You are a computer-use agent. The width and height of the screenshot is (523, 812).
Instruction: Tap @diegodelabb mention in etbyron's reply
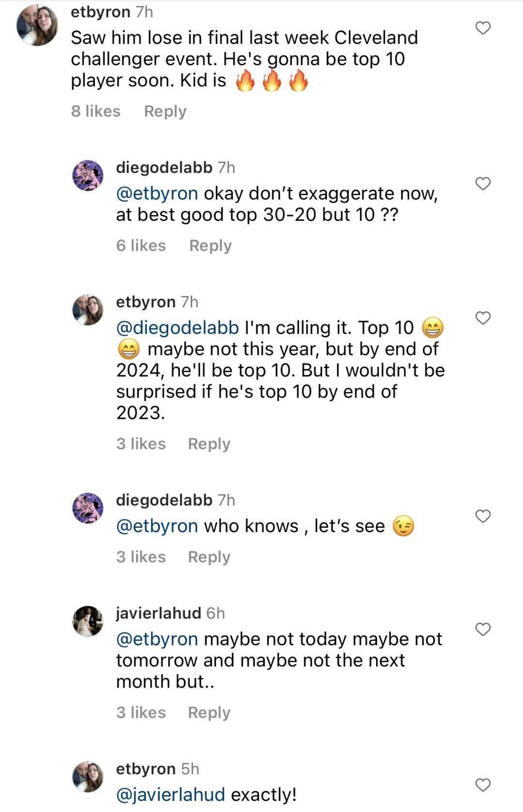click(x=177, y=328)
